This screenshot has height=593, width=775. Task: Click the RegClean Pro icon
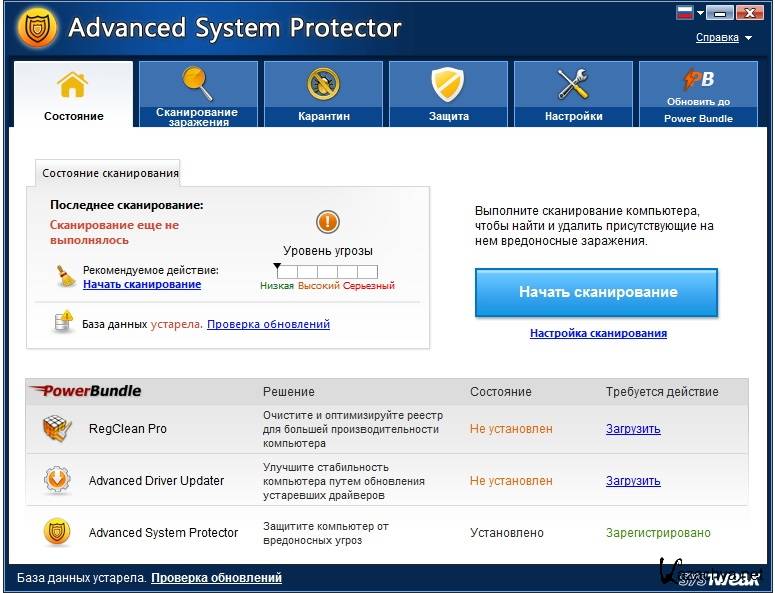(57, 429)
